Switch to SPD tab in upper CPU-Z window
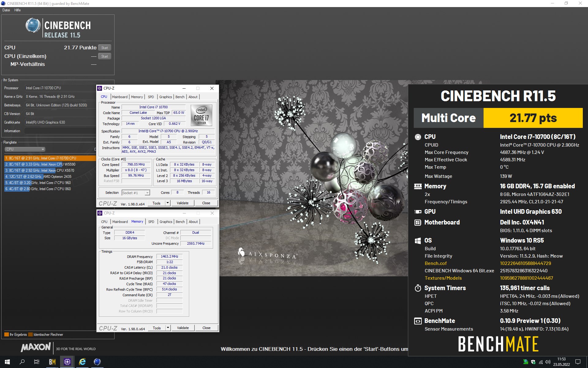The width and height of the screenshot is (588, 368). click(x=151, y=97)
